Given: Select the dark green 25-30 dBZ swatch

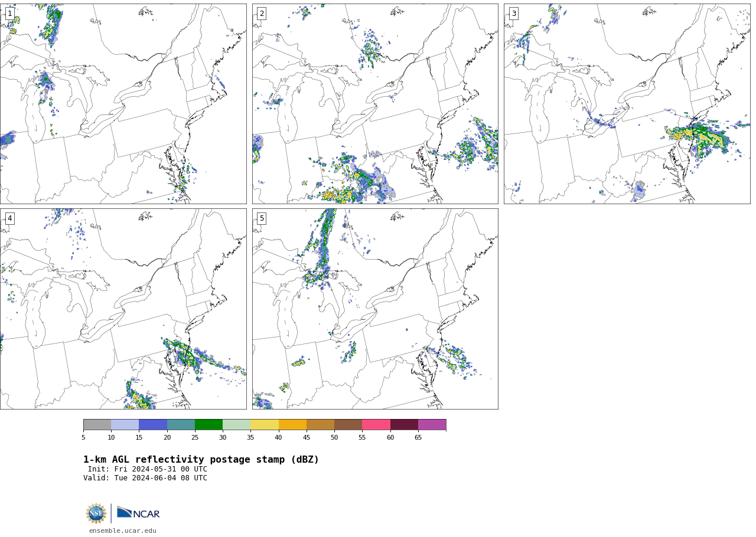Looking at the screenshot, I should 208,425.
